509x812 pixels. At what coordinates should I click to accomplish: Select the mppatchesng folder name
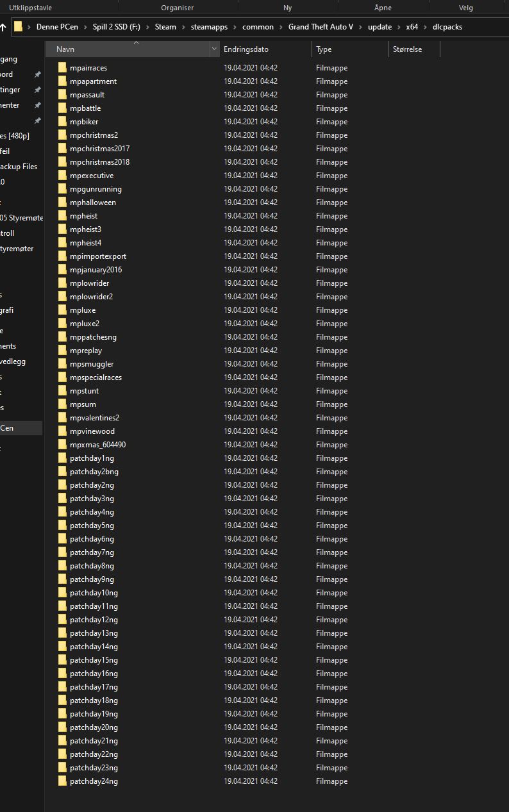point(93,337)
